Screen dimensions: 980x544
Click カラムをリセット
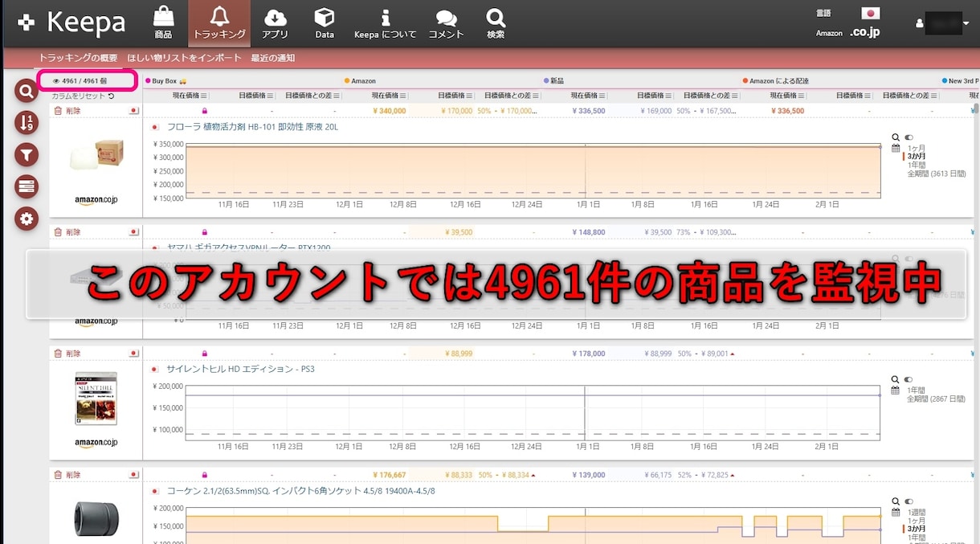pos(78,96)
